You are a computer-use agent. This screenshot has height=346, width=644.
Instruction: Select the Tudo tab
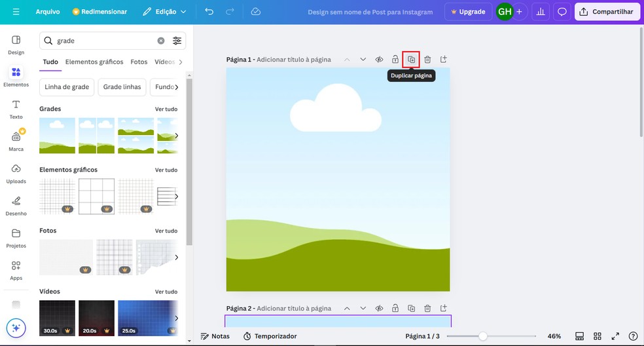pyautogui.click(x=50, y=62)
